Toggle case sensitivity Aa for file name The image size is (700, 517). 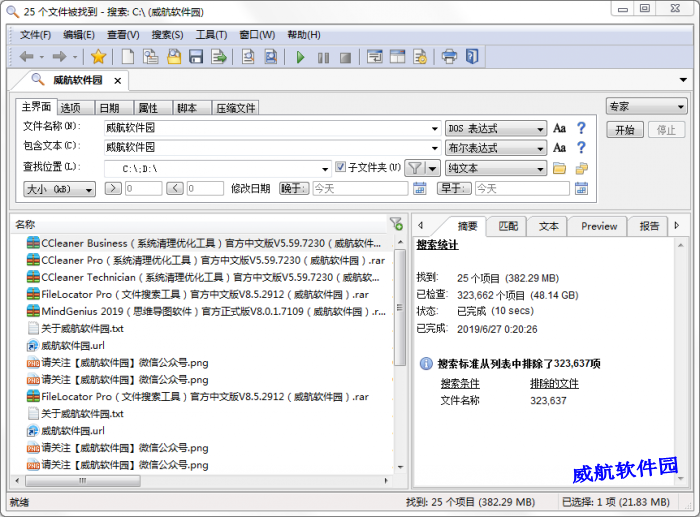pyautogui.click(x=559, y=129)
